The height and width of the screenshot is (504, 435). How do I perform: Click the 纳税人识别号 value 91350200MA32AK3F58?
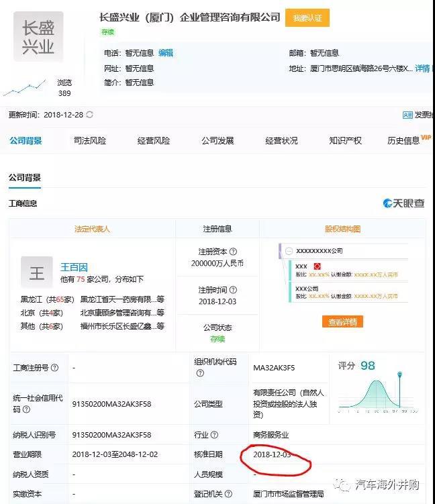point(111,435)
